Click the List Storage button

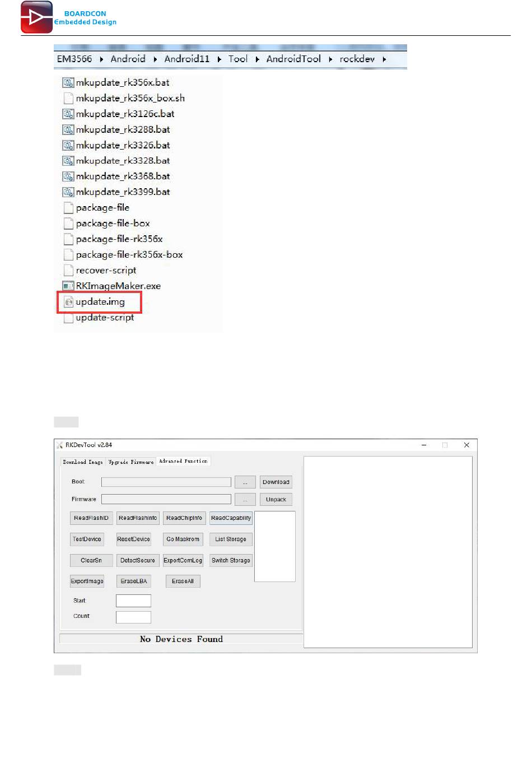[x=231, y=539]
